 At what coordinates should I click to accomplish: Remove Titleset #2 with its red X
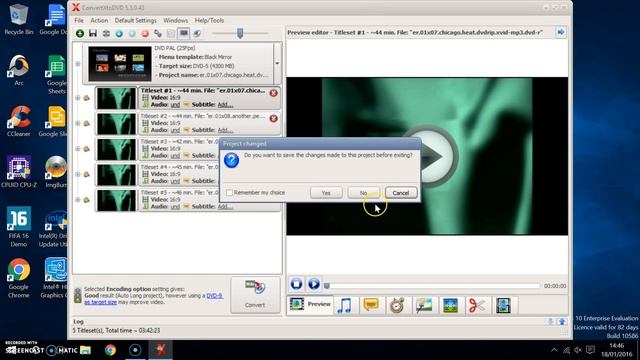point(273,118)
